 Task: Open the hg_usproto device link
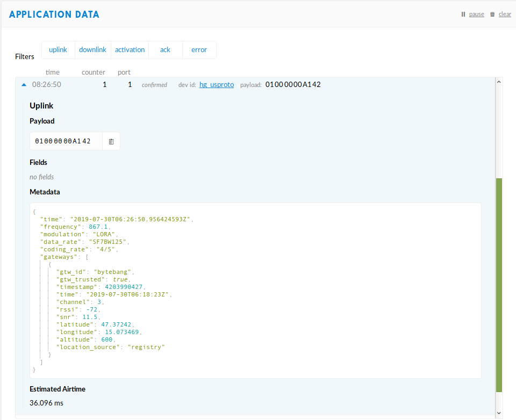(x=217, y=84)
